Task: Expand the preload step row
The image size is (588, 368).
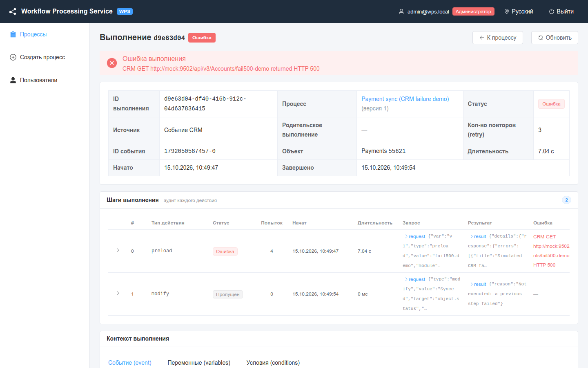Action: [118, 250]
